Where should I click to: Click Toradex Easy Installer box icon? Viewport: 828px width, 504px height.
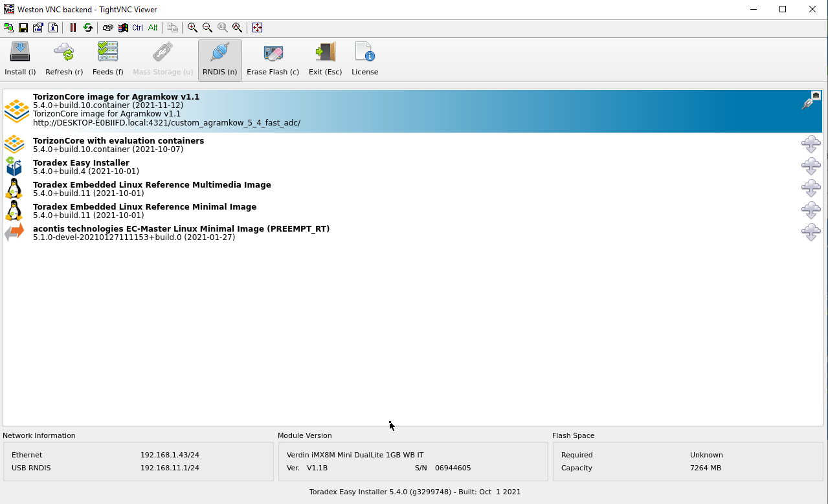14,166
